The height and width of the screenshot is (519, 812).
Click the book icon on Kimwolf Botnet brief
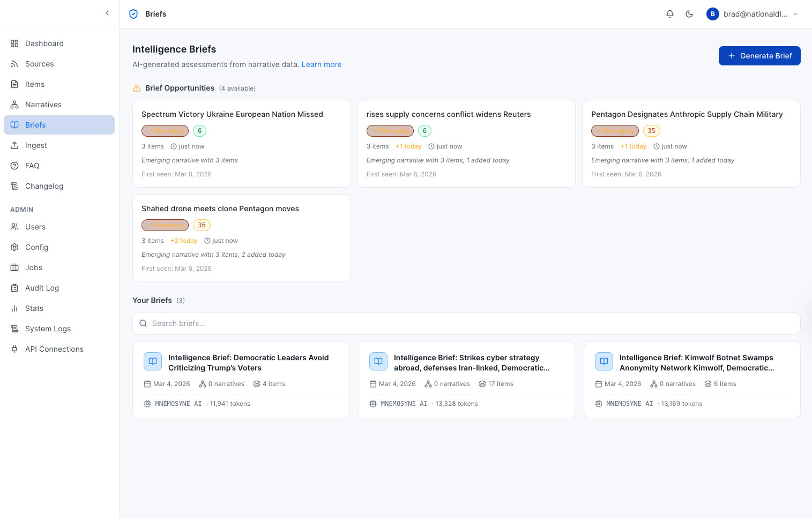(x=604, y=361)
